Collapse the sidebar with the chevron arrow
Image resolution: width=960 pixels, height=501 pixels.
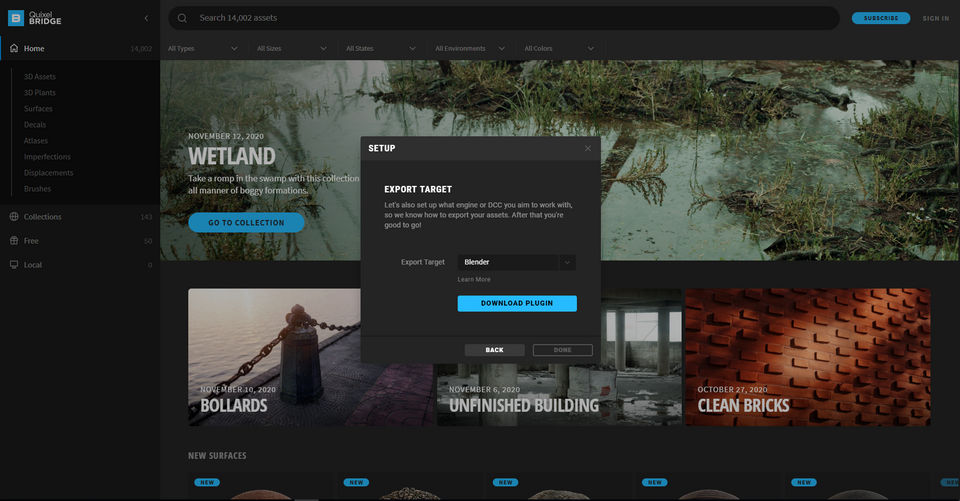146,18
